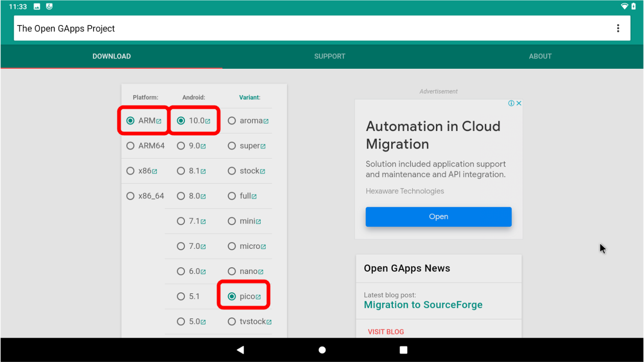The width and height of the screenshot is (644, 362).
Task: Click the address bar showing The Open GApps Project
Action: (x=168, y=28)
